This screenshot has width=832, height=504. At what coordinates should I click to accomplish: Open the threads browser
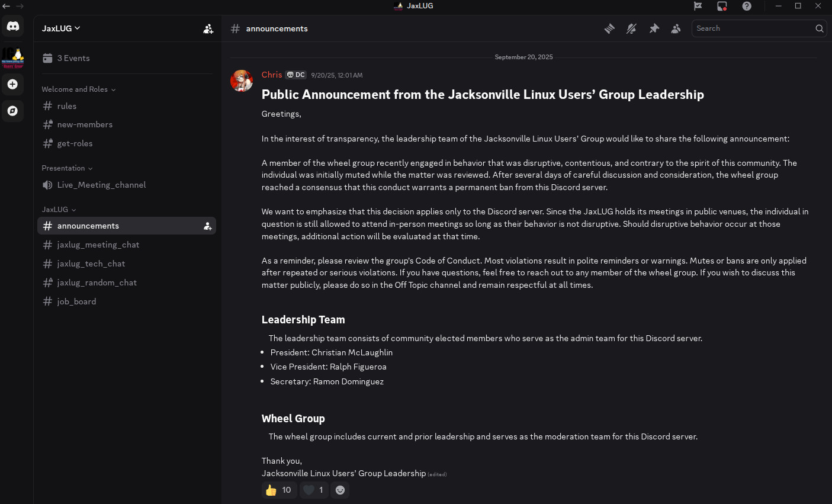pos(609,28)
